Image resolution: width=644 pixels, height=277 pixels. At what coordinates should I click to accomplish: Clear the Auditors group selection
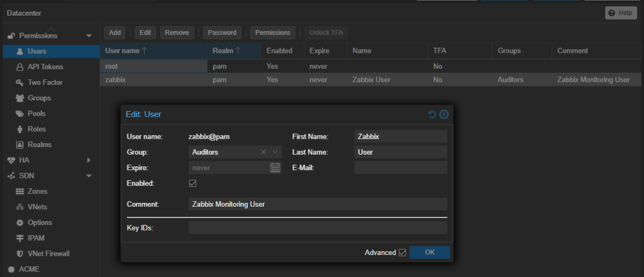[x=264, y=152]
